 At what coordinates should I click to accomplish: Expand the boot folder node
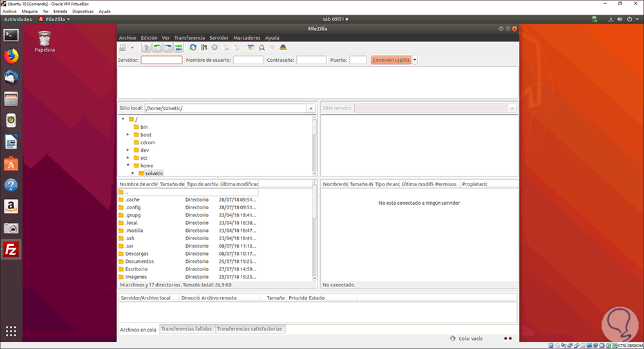(x=128, y=135)
